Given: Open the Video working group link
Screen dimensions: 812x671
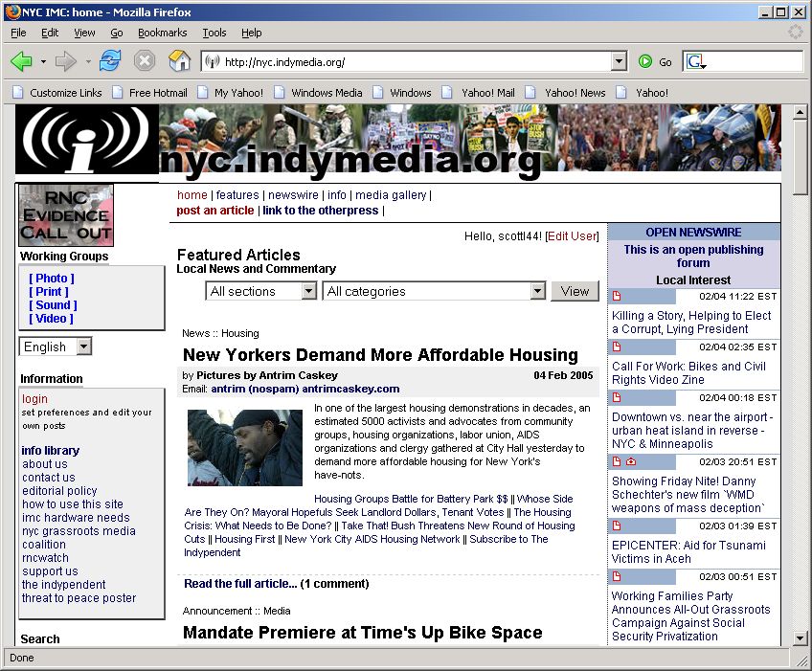Looking at the screenshot, I should click(51, 319).
